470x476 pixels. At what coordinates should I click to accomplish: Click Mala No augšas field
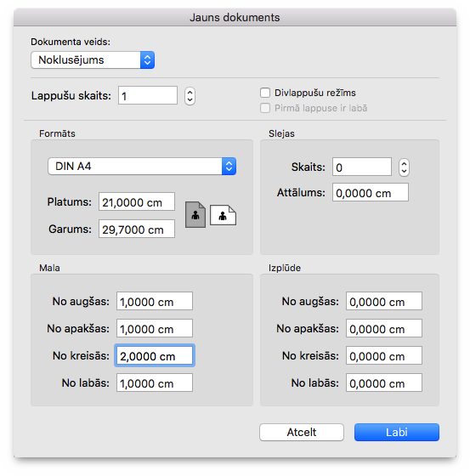pos(155,301)
